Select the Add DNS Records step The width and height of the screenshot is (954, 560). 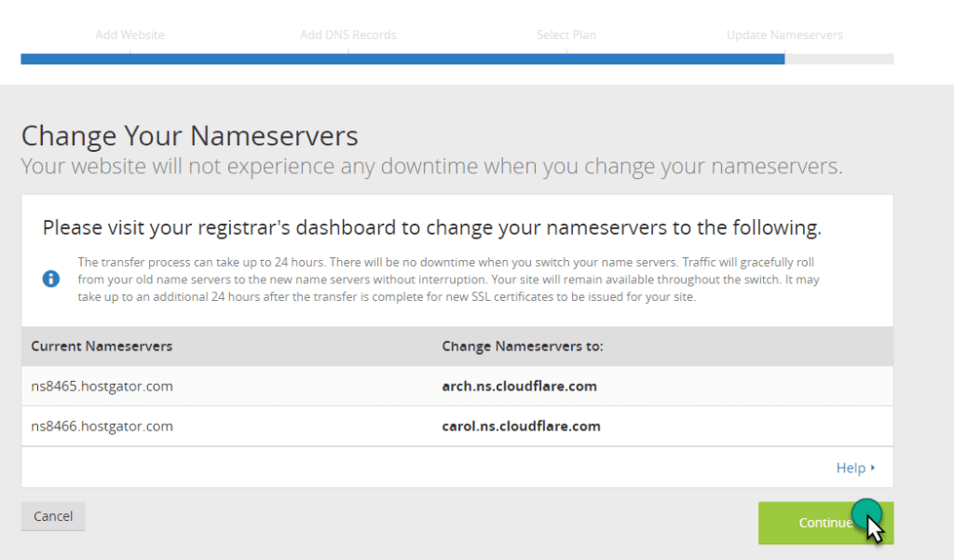(x=348, y=34)
